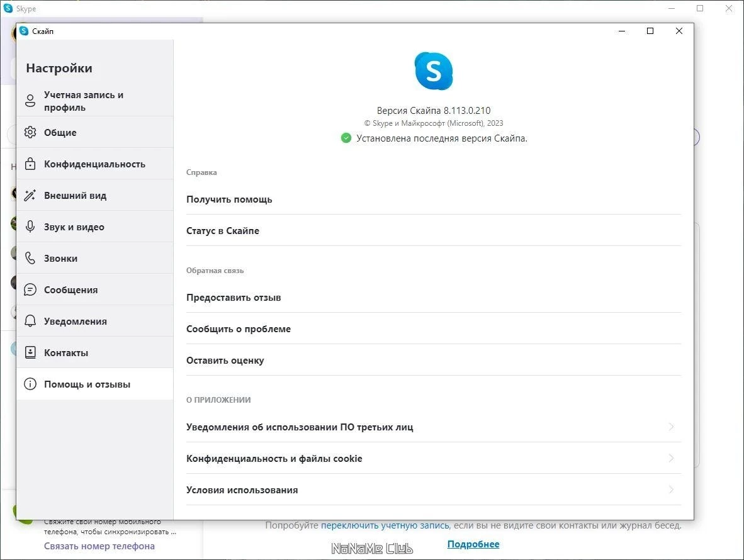The width and height of the screenshot is (744, 560).
Task: Click the О ПРИЛОЖЕНИИ section heading
Action: pos(218,400)
